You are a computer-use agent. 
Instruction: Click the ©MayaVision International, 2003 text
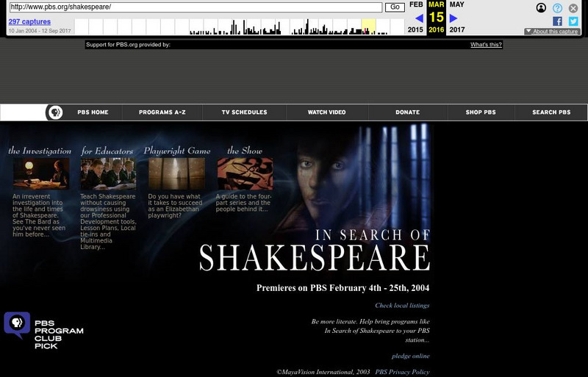(323, 372)
